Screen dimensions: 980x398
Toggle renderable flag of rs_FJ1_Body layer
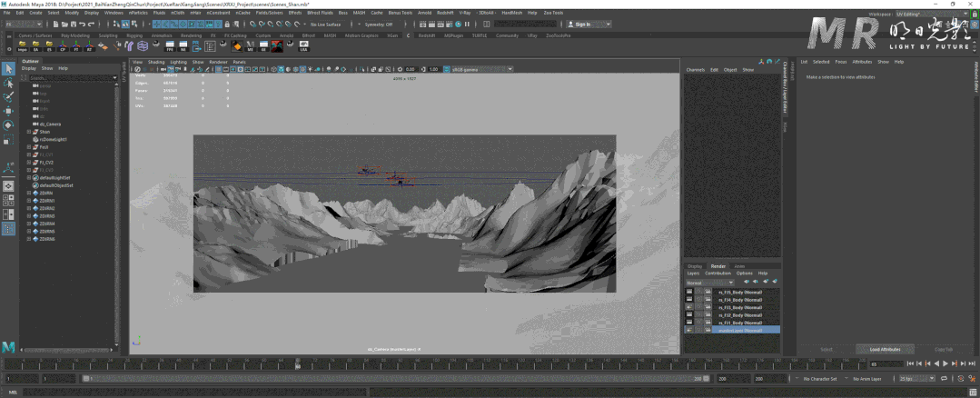(x=689, y=322)
